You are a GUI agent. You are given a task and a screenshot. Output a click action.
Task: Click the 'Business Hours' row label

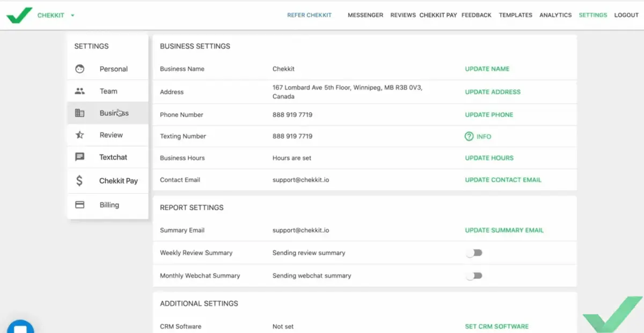[x=182, y=158]
